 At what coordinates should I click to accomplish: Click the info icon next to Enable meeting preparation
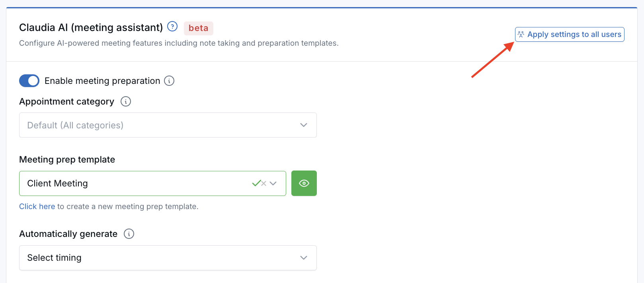click(169, 81)
